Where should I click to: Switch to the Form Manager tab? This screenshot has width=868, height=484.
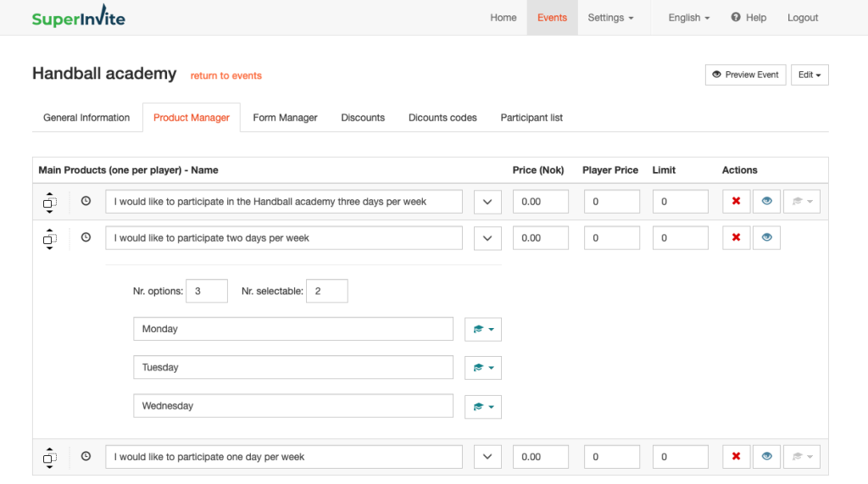coord(285,118)
